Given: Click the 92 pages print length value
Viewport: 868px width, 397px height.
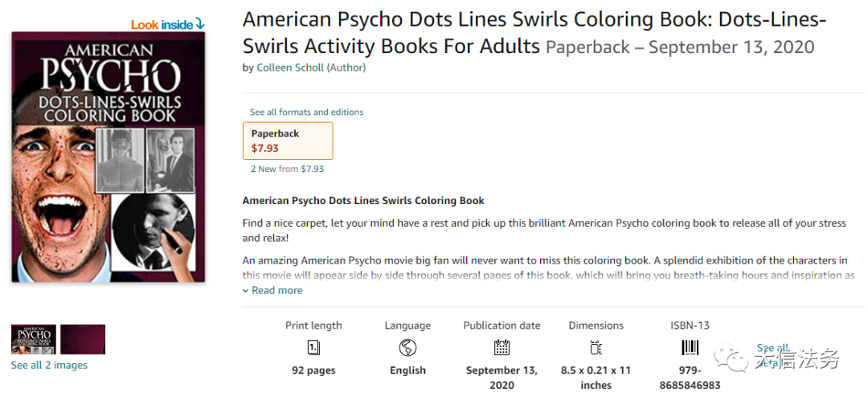Looking at the screenshot, I should point(313,370).
